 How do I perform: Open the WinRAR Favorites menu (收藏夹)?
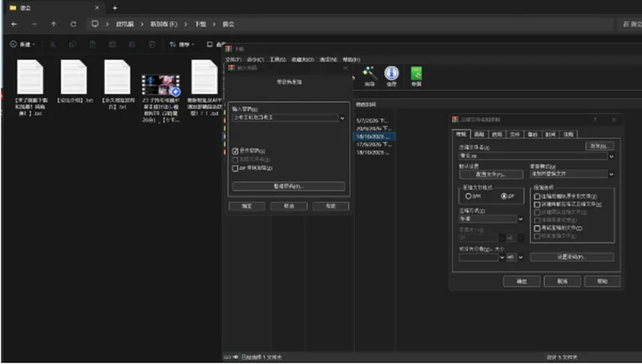tap(302, 59)
